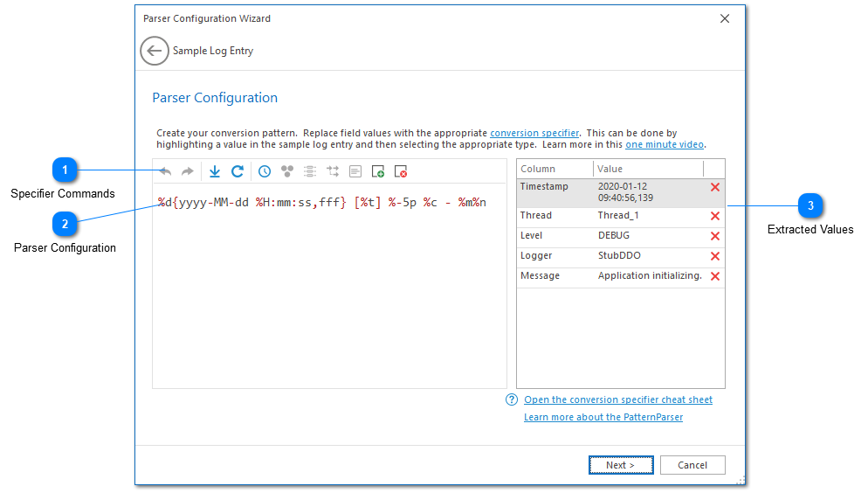
Task: Select the Thread column cell
Action: click(555, 216)
